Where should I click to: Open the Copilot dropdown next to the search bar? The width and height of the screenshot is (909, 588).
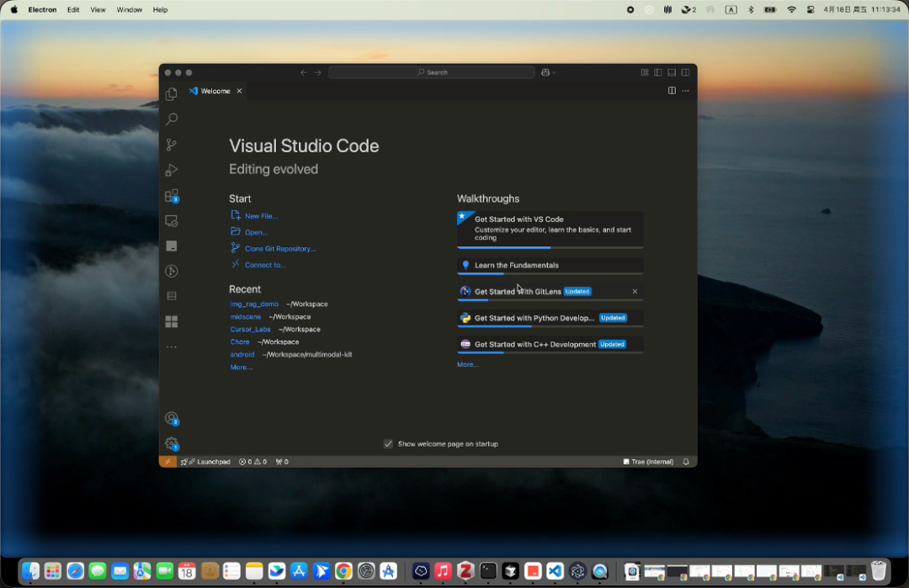point(548,72)
